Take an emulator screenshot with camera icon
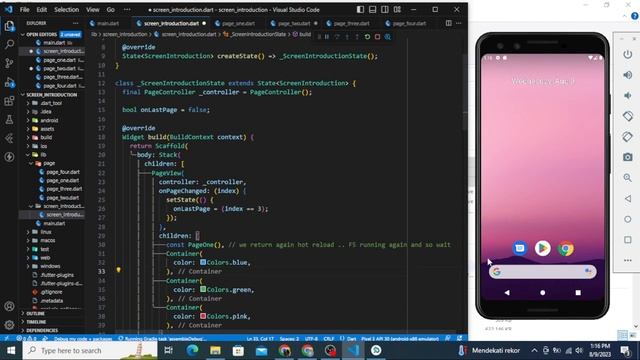The width and height of the screenshot is (640, 360). [628, 157]
